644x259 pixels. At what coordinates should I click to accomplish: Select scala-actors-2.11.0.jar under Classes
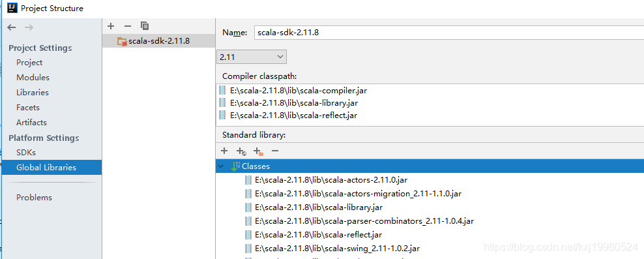331,179
